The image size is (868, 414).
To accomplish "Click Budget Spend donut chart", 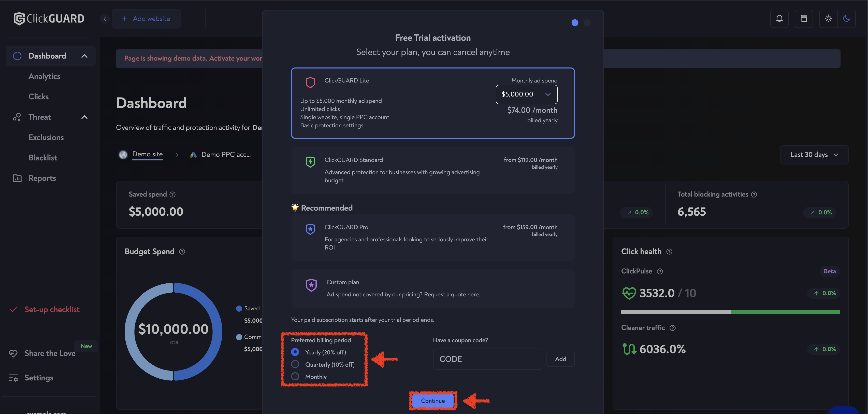I will [173, 332].
